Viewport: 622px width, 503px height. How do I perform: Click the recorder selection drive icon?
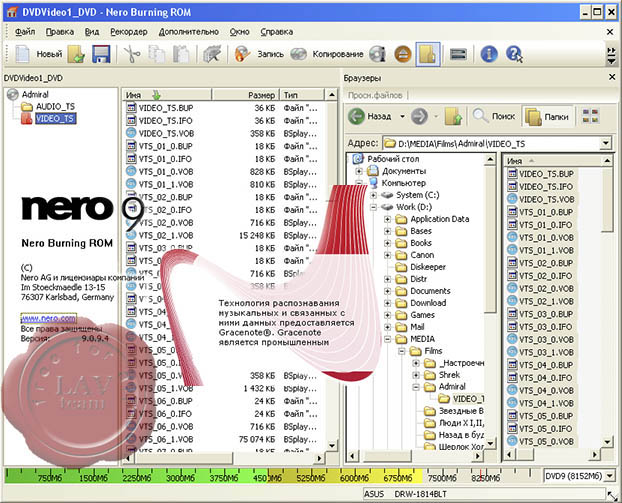click(x=458, y=54)
